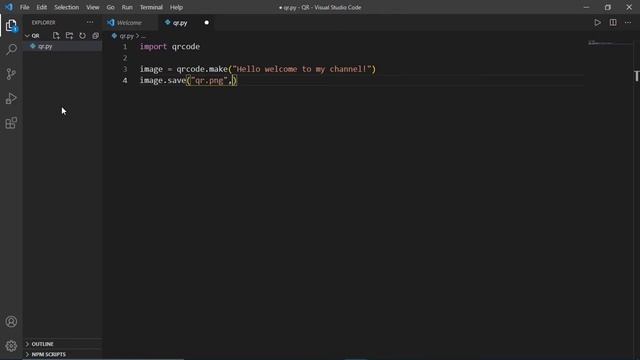640x360 pixels.
Task: Click line number 1 in gutter
Action: [125, 47]
